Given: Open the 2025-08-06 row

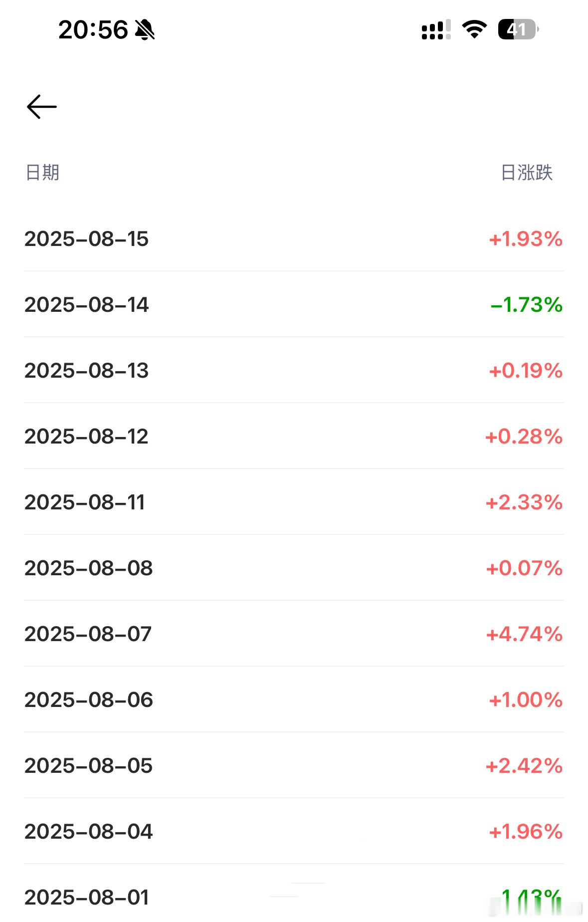Looking at the screenshot, I should (294, 700).
